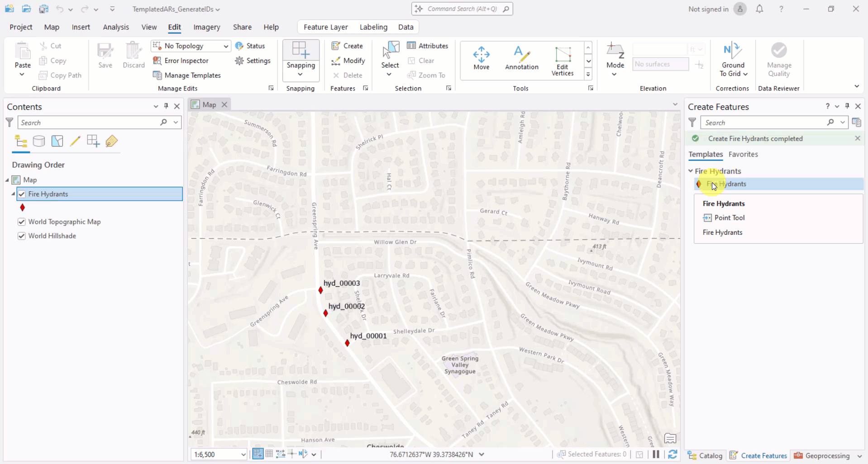Click the Modify features button
868x464 pixels.
[x=348, y=61]
